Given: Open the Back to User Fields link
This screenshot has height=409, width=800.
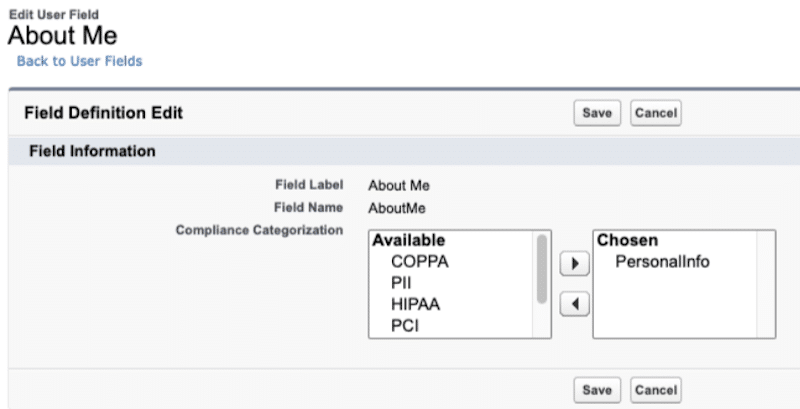Looking at the screenshot, I should pyautogui.click(x=79, y=61).
